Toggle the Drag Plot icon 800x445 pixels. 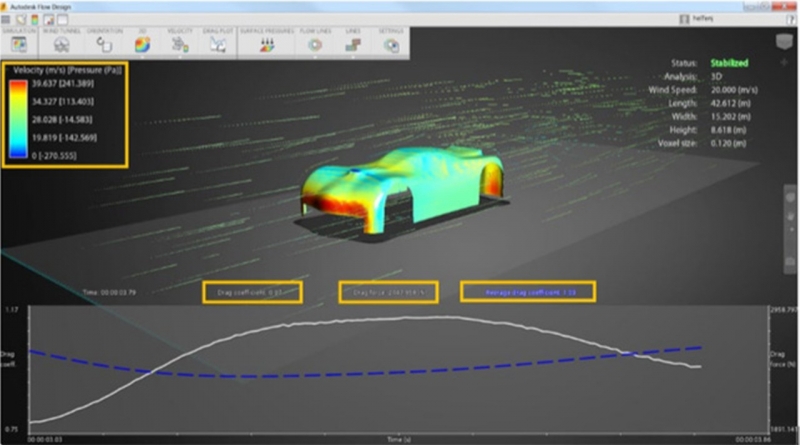point(218,44)
